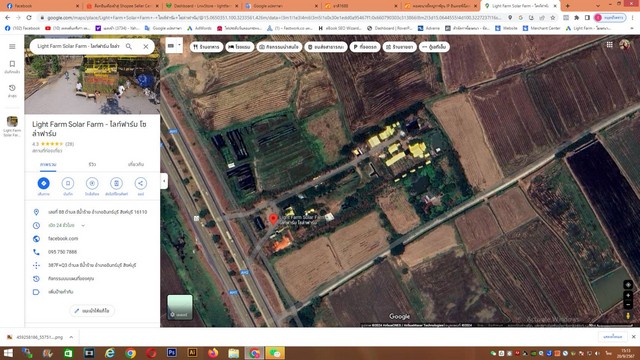Zoom in with the plus button
The image size is (640, 360).
coord(628,295)
